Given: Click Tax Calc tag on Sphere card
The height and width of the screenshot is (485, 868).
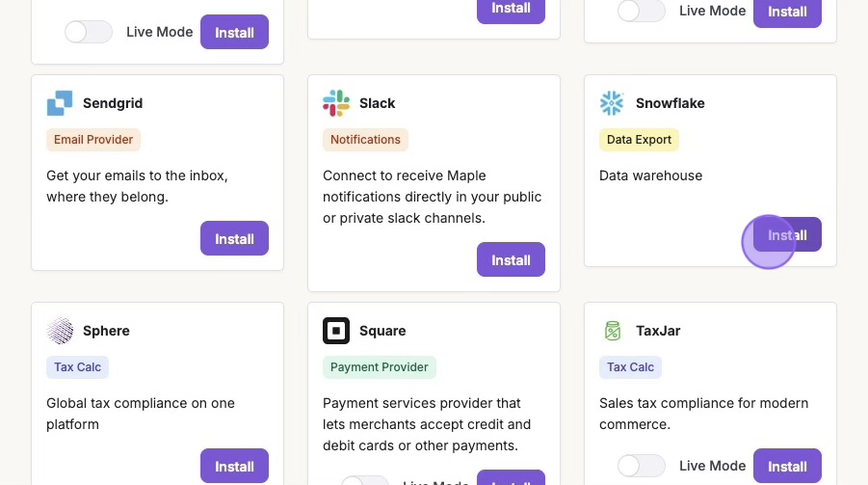Looking at the screenshot, I should click(77, 367).
